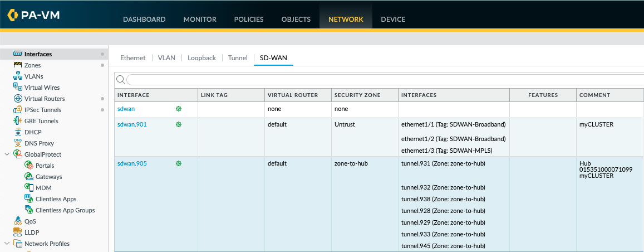The image size is (644, 252).
Task: Go to the POLICIES menu
Action: coord(249,20)
